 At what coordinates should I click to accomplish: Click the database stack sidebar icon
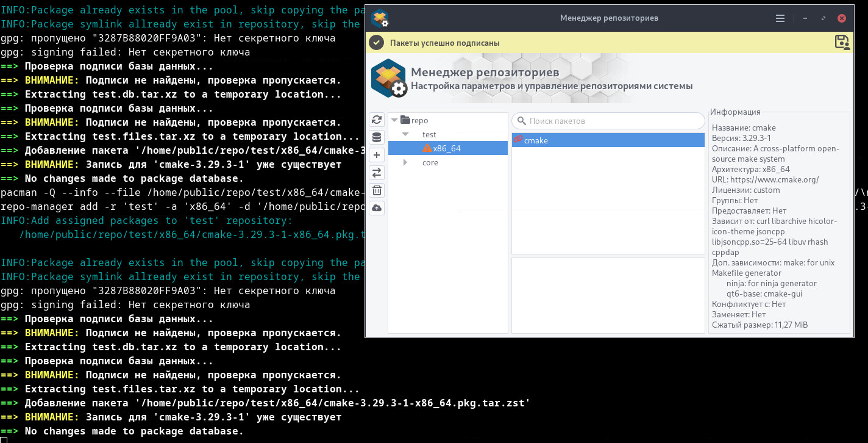[377, 137]
